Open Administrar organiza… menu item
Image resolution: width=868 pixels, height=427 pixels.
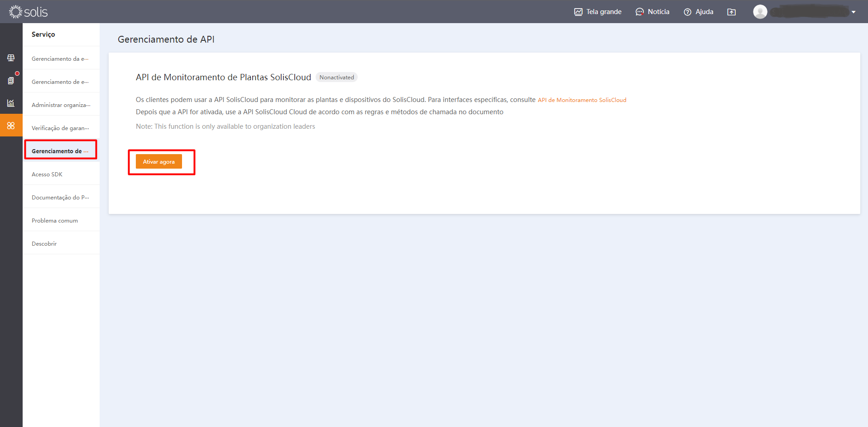click(61, 105)
